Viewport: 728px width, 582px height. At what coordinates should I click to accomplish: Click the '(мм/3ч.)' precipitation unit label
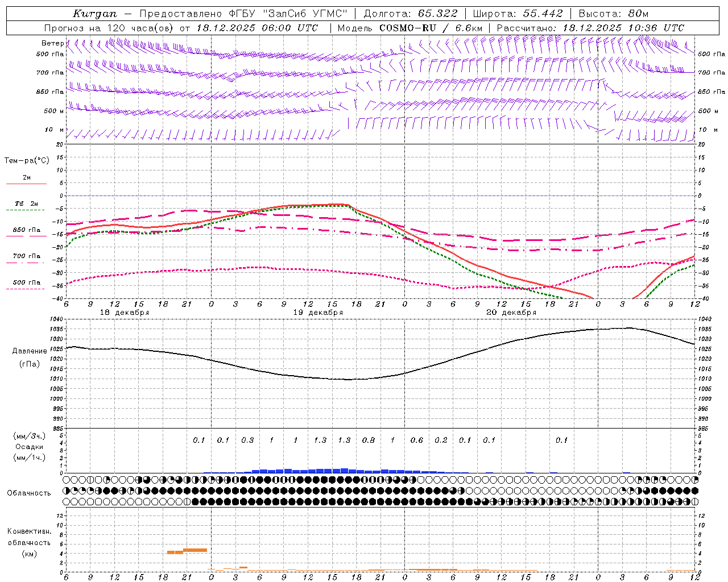click(29, 436)
